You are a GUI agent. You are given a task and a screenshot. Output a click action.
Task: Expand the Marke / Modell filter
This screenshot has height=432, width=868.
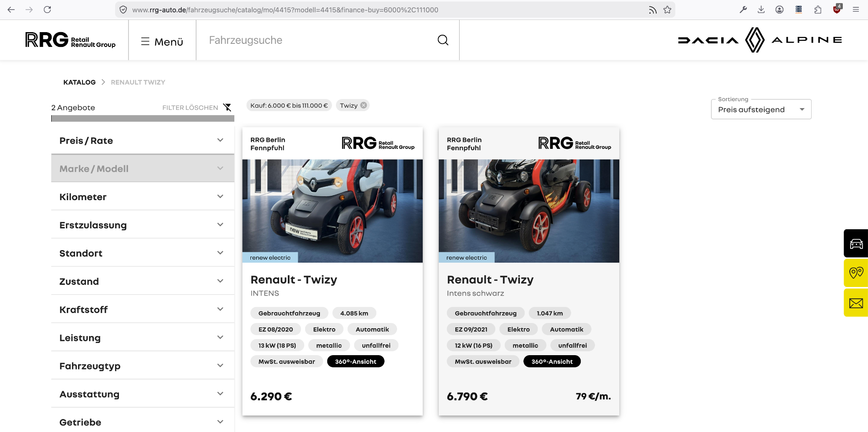(143, 168)
